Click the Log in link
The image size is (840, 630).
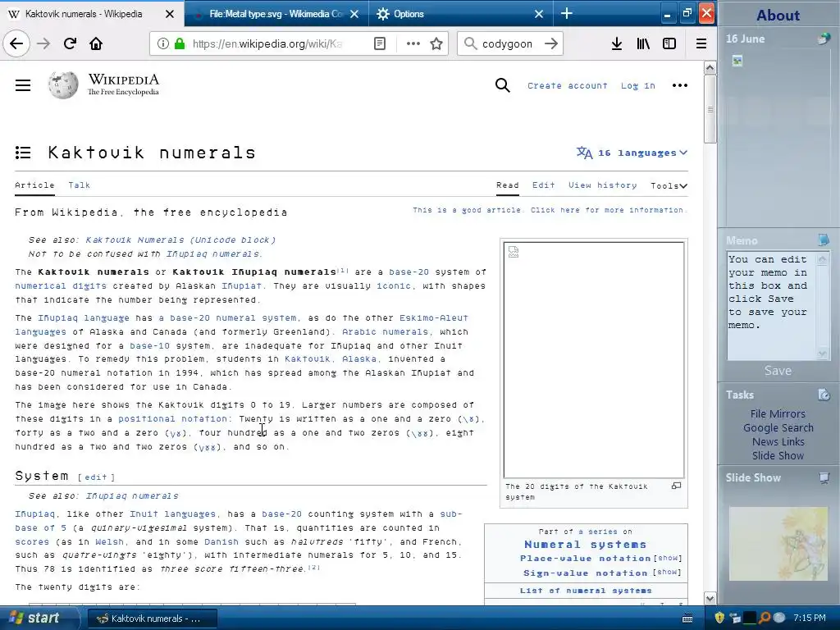638,85
